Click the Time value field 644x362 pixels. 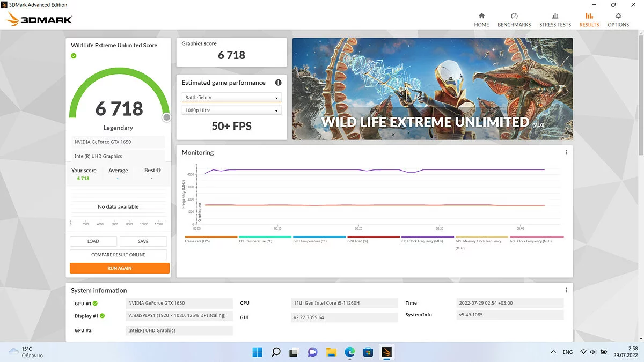(x=510, y=303)
